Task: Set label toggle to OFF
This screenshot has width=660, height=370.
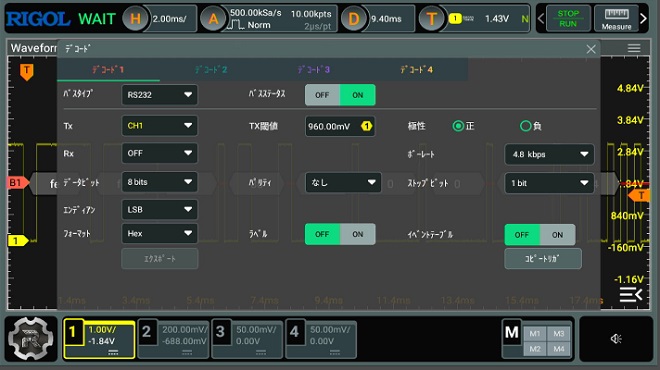Action: [x=322, y=234]
